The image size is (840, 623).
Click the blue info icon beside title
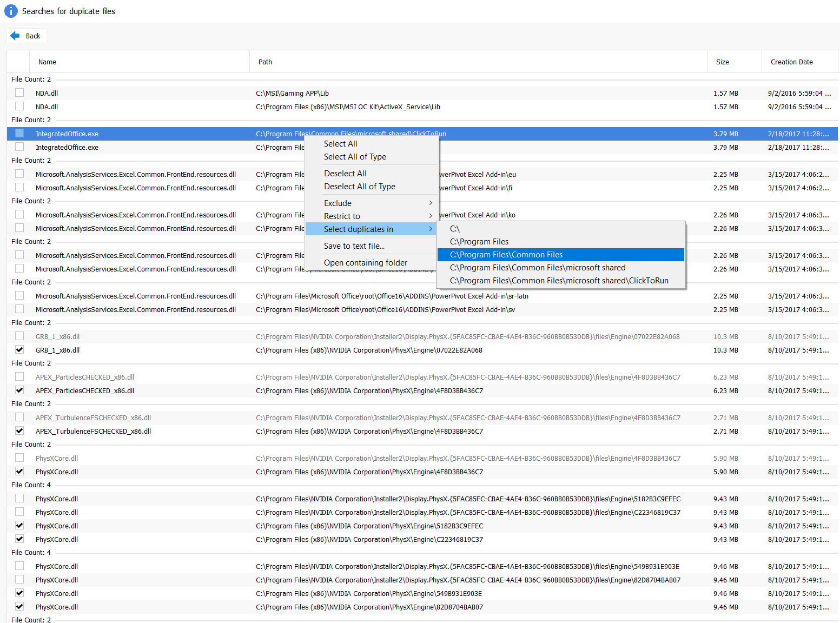click(x=11, y=11)
